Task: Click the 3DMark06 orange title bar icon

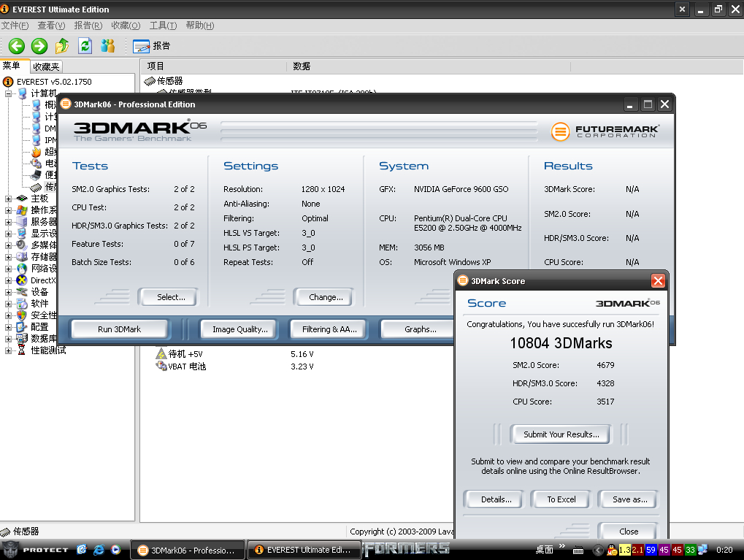Action: [66, 104]
